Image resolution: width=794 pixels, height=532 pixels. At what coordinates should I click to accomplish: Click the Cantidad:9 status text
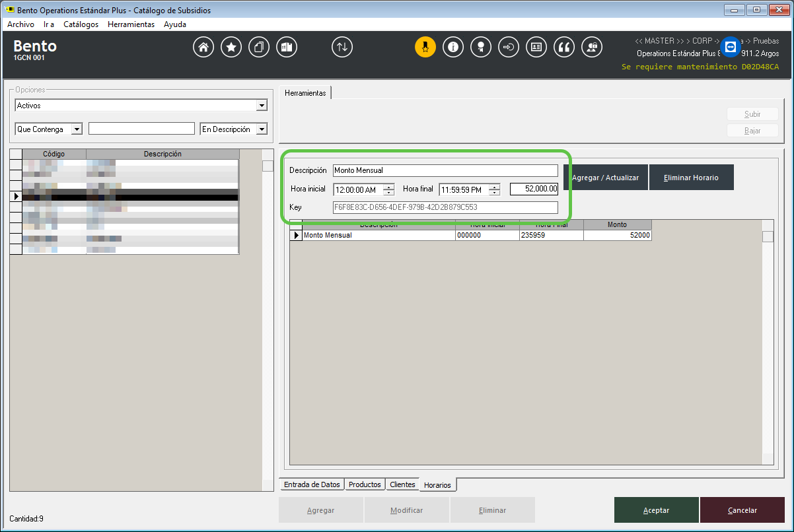pyautogui.click(x=26, y=519)
